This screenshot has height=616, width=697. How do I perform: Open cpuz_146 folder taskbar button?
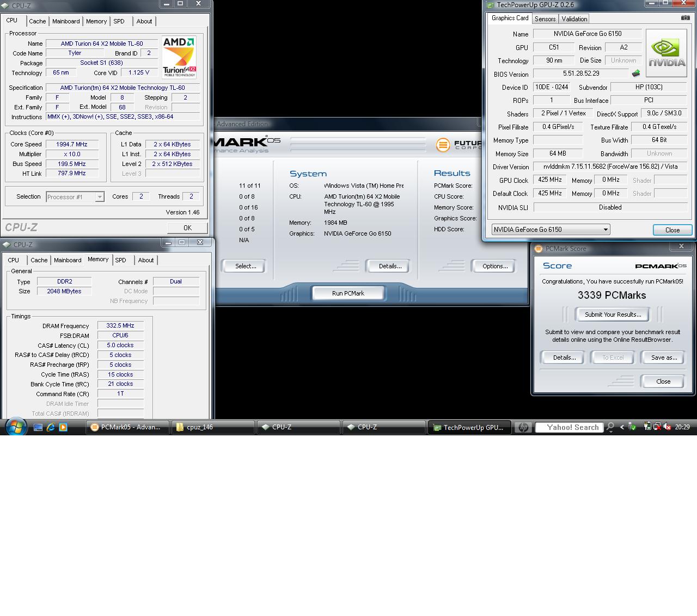pos(213,427)
